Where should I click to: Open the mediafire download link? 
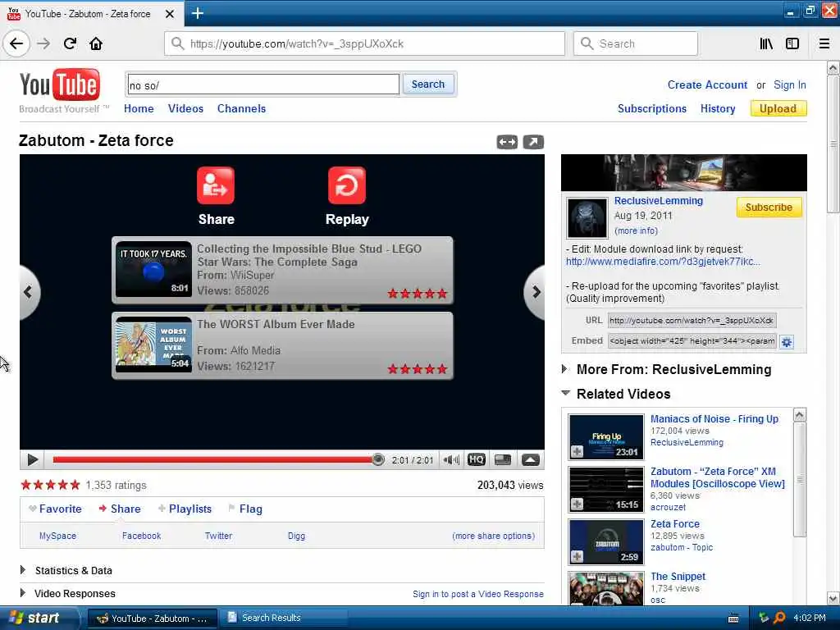(663, 262)
